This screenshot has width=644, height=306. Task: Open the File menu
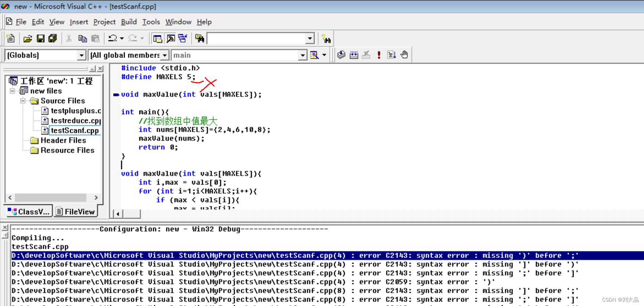click(x=21, y=22)
